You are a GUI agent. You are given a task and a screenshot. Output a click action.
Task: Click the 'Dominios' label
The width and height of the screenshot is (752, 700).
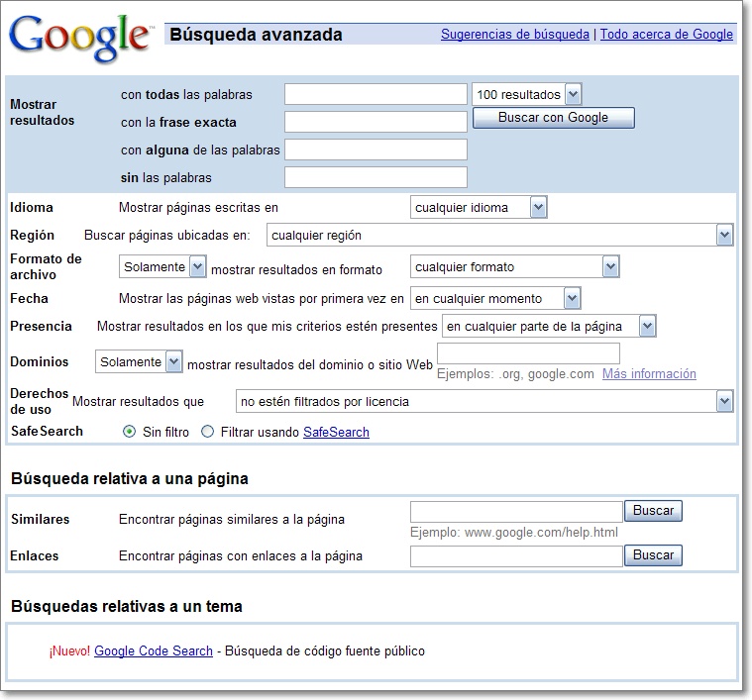click(40, 361)
